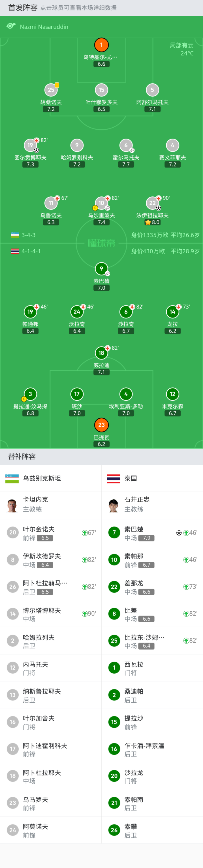The image size is (203, 868).
Task: Click player 19 图尔贡博耶夫 on pitch
Action: 30,145
